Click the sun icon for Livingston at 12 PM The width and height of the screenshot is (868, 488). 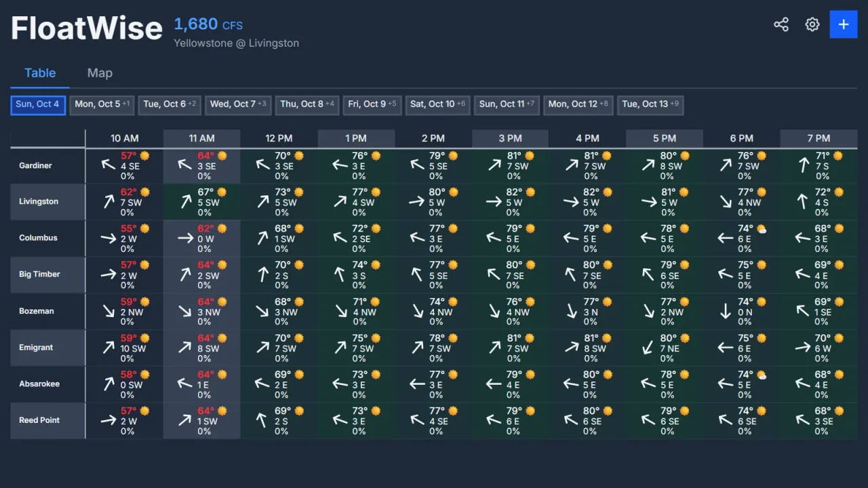[299, 192]
